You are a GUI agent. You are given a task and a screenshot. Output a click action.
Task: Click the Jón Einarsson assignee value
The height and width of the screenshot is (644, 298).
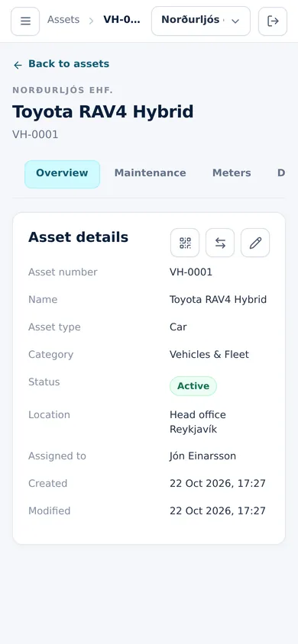tap(202, 456)
